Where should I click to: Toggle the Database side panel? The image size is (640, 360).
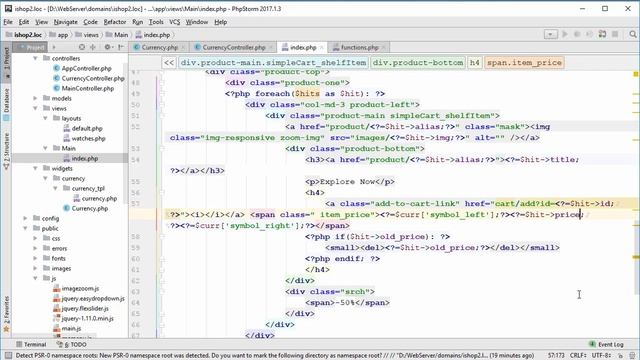[6, 104]
